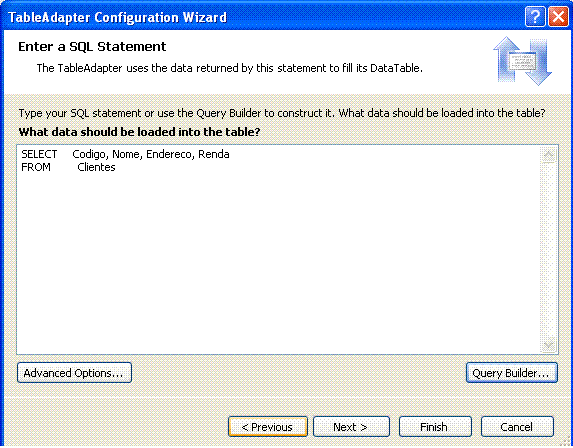The height and width of the screenshot is (448, 573).
Task: Click the blue arrows wizard graphic
Action: pos(523,61)
